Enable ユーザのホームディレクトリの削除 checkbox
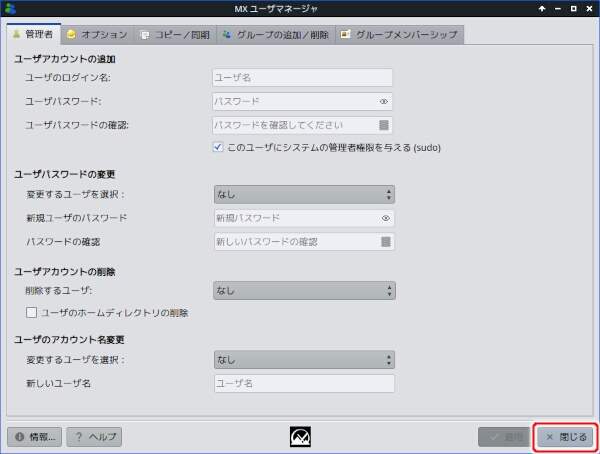Screen dimensions: 600x454 pyautogui.click(x=32, y=313)
